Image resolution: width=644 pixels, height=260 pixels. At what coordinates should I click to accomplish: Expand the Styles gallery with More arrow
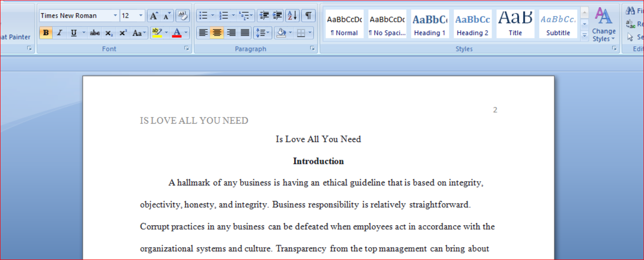click(x=585, y=35)
